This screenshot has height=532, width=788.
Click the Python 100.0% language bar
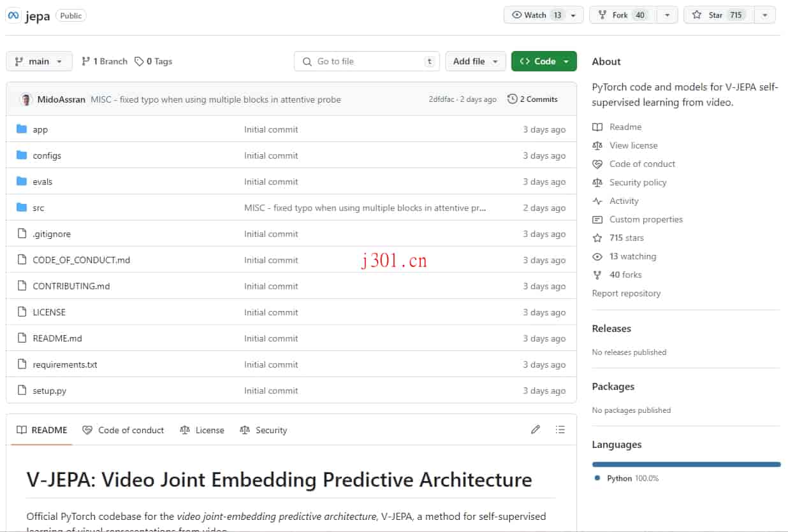click(x=686, y=464)
